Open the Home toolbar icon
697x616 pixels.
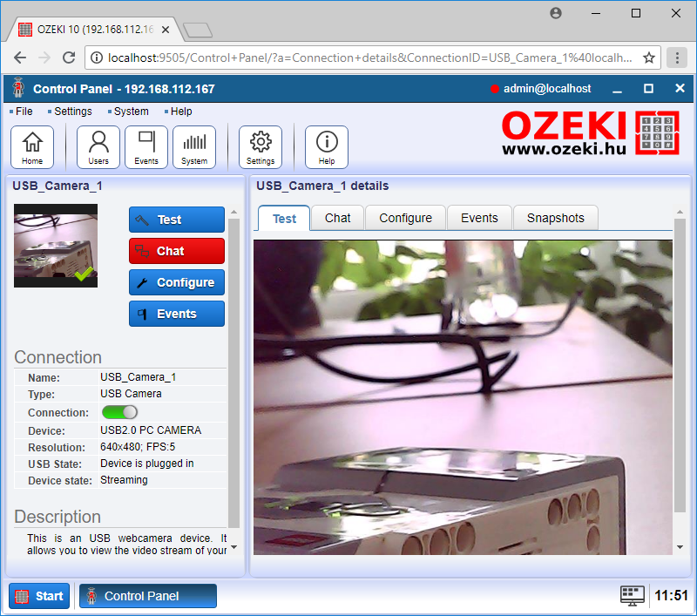[32, 147]
